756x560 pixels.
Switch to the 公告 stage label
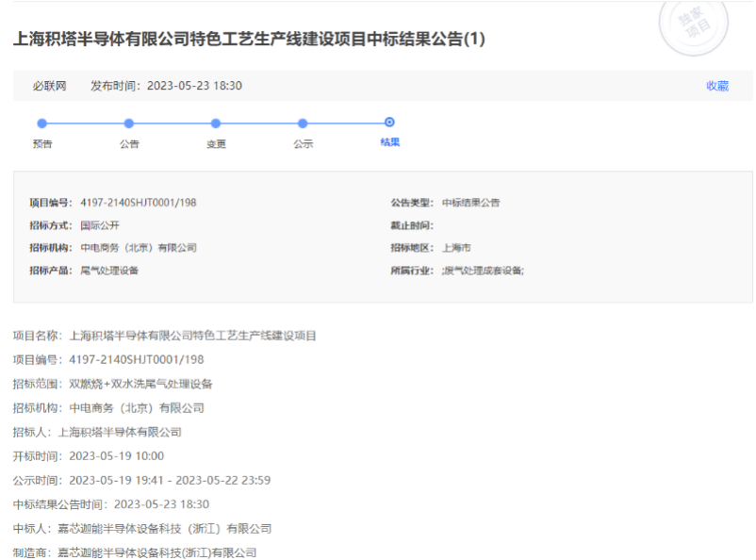click(129, 144)
